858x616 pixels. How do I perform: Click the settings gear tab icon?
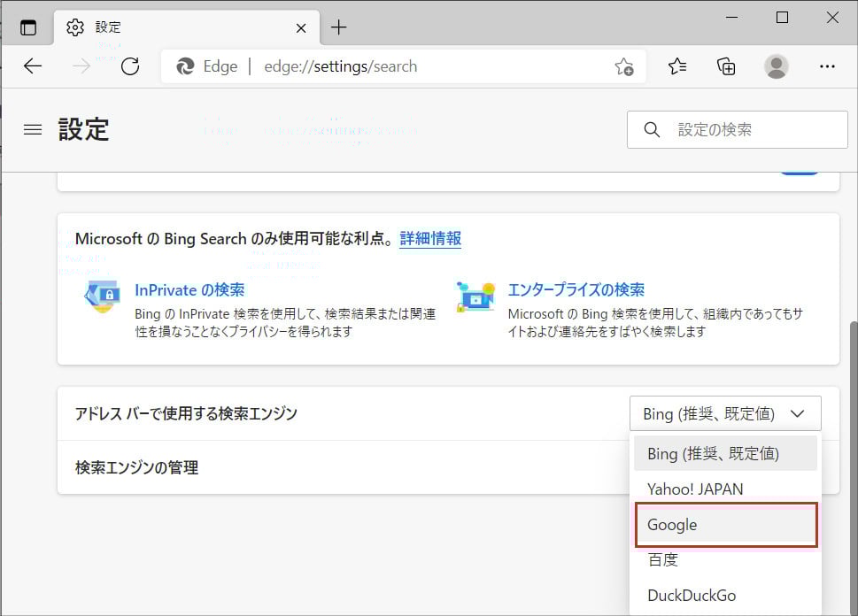[x=75, y=27]
